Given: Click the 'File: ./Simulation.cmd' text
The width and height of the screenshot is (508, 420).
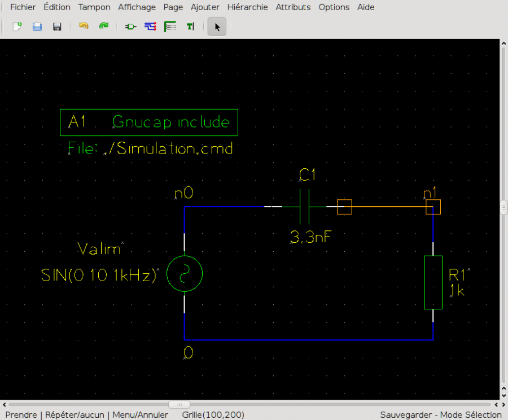Looking at the screenshot, I should pyautogui.click(x=150, y=149).
